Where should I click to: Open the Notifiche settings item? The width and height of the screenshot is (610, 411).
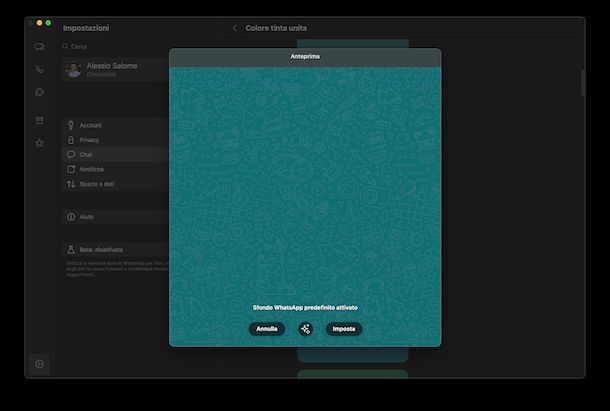coord(115,169)
